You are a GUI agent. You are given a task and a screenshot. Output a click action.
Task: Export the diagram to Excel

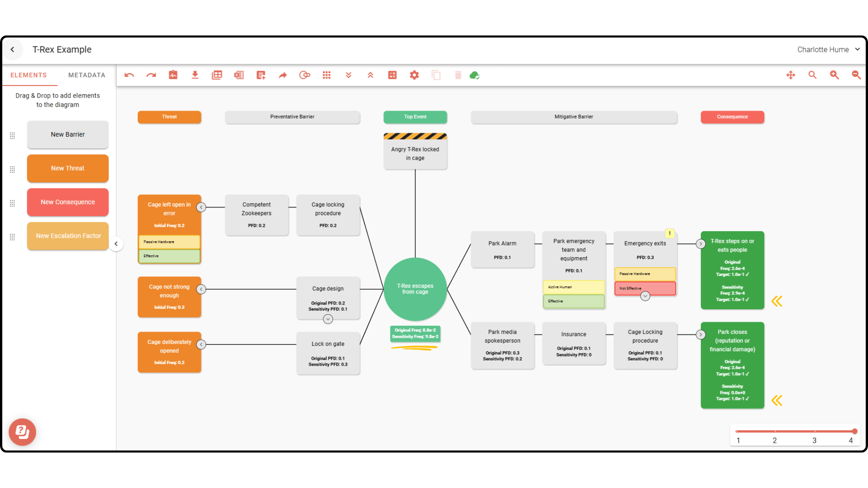point(239,75)
